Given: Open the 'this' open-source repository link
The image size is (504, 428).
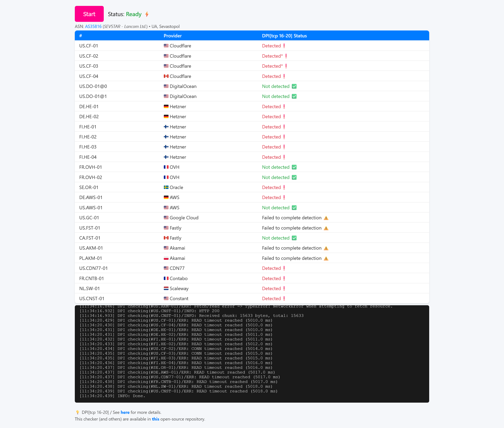Looking at the screenshot, I should click(x=156, y=419).
